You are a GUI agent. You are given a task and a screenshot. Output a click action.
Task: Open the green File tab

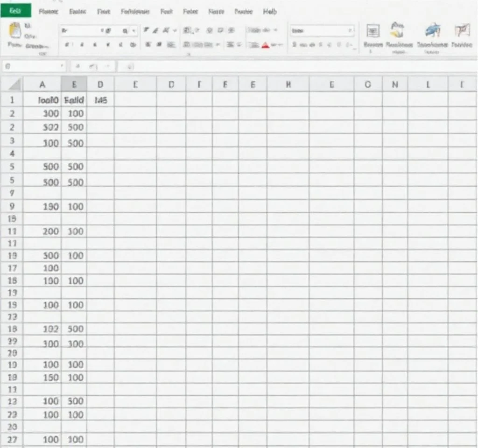tap(16, 11)
